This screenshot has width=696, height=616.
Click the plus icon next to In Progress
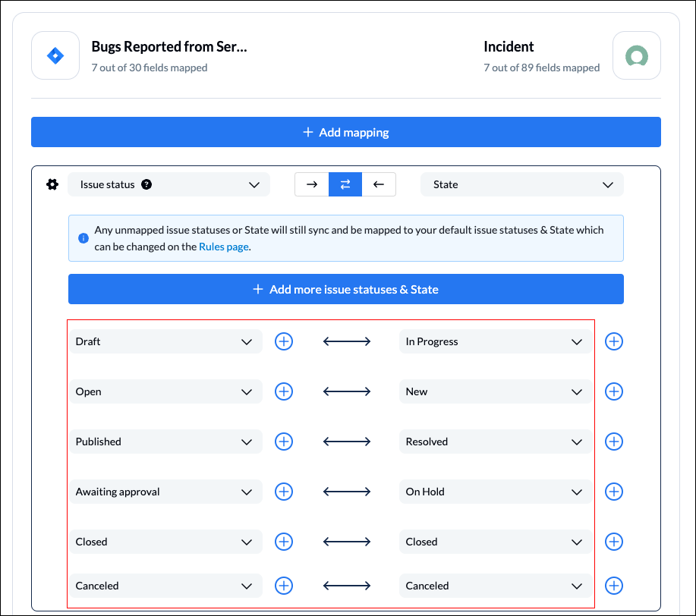[x=613, y=341]
